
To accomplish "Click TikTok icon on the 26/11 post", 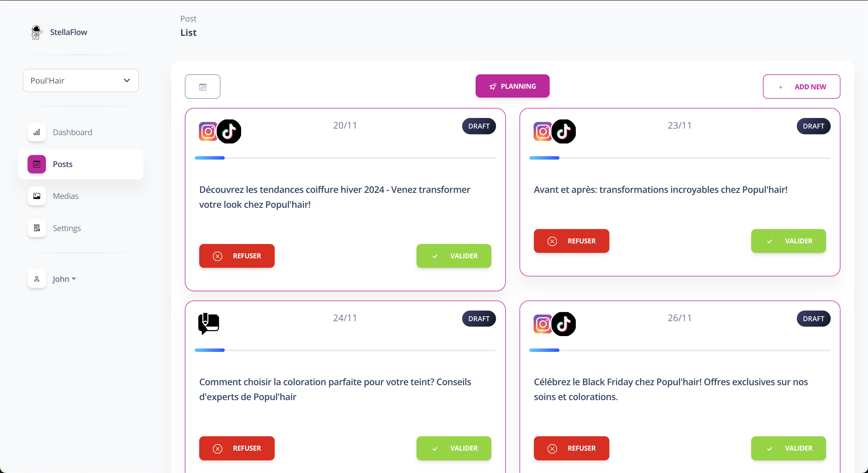I will point(564,324).
